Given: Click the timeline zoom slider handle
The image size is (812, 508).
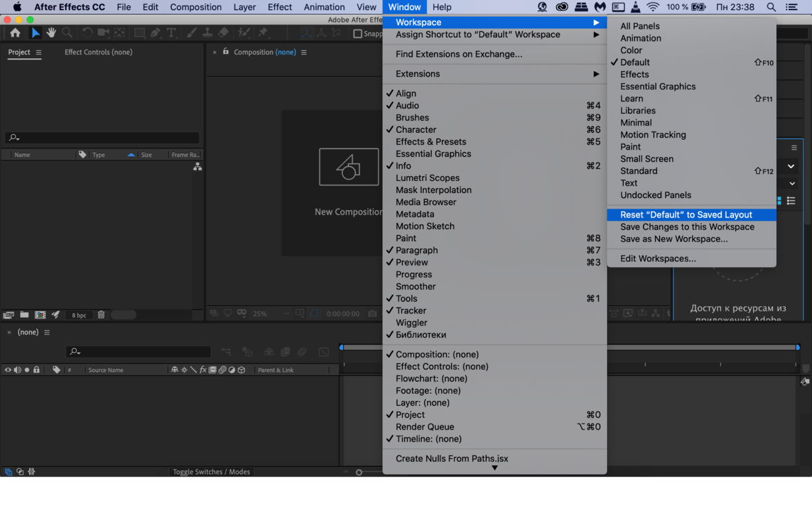Looking at the screenshot, I should click(359, 472).
